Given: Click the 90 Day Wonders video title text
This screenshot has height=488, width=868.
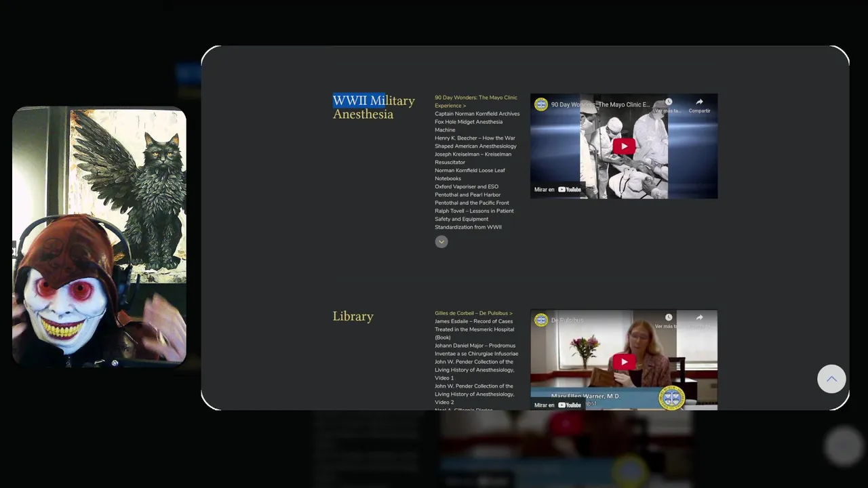Looking at the screenshot, I should tap(601, 105).
